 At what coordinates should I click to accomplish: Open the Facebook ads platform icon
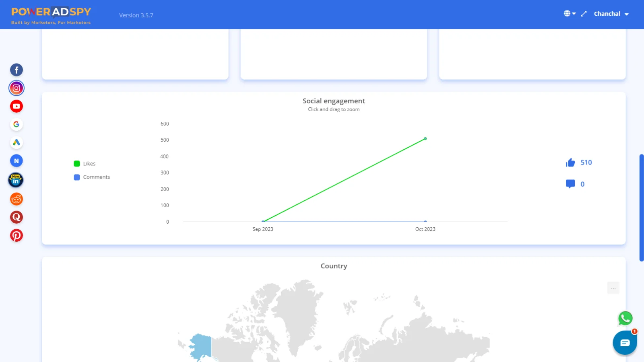(17, 70)
